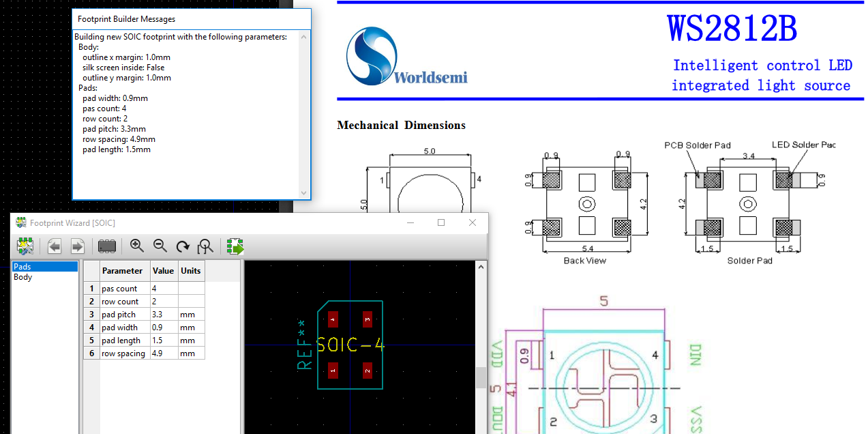The image size is (868, 434).
Task: Minimize the Footprint Wizard window
Action: click(x=410, y=223)
